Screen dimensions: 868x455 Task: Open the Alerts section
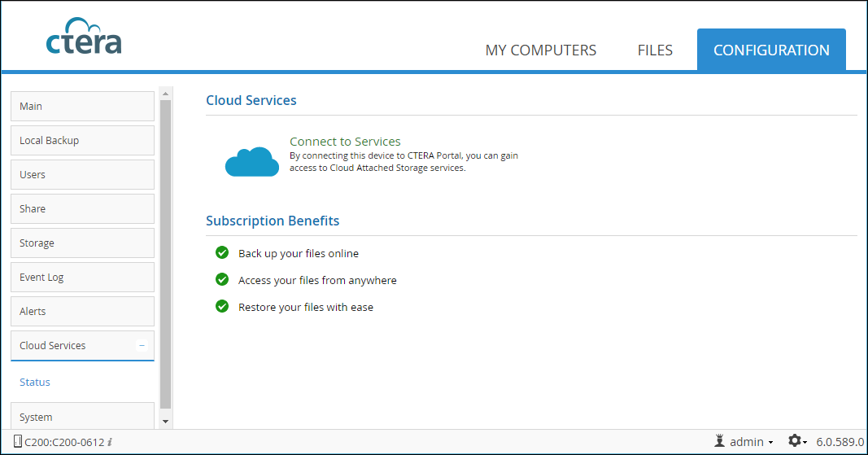(x=82, y=312)
